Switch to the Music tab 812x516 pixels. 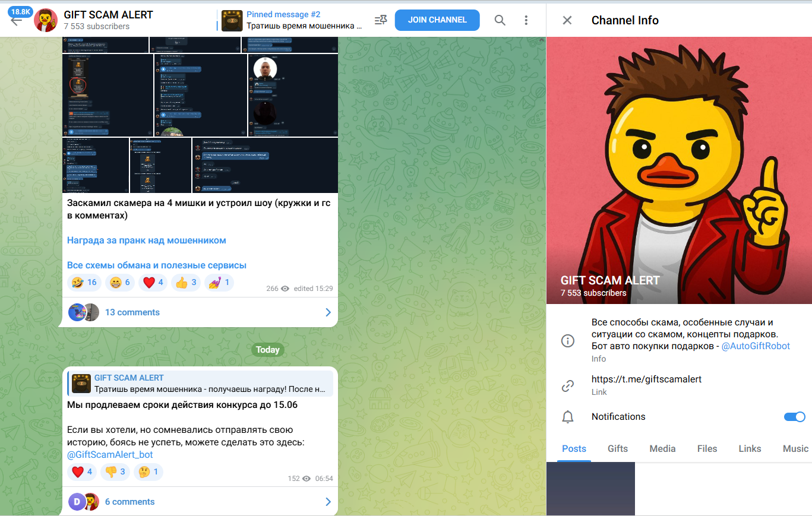coord(795,449)
